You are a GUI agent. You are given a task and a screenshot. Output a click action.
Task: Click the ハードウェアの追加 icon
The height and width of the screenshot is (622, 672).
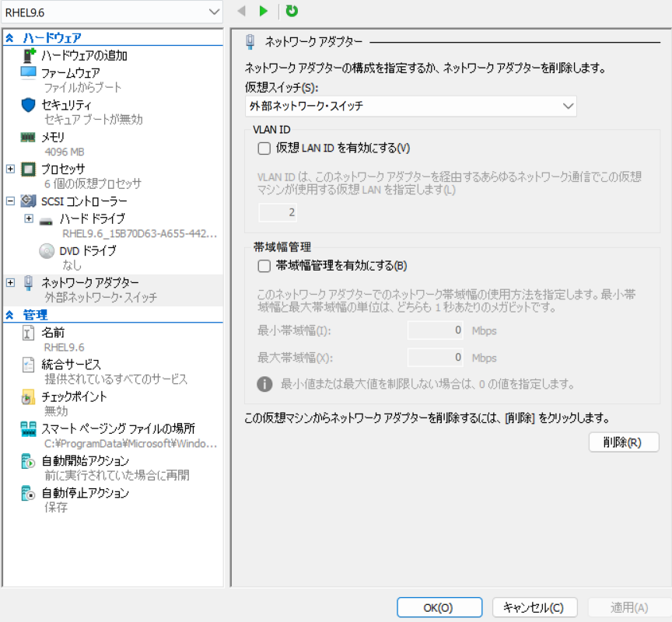(x=29, y=55)
